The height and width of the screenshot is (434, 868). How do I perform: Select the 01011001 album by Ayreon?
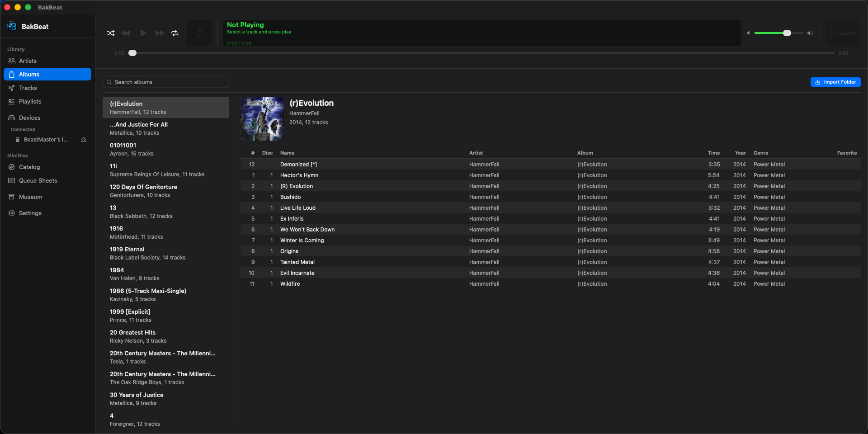coord(166,149)
